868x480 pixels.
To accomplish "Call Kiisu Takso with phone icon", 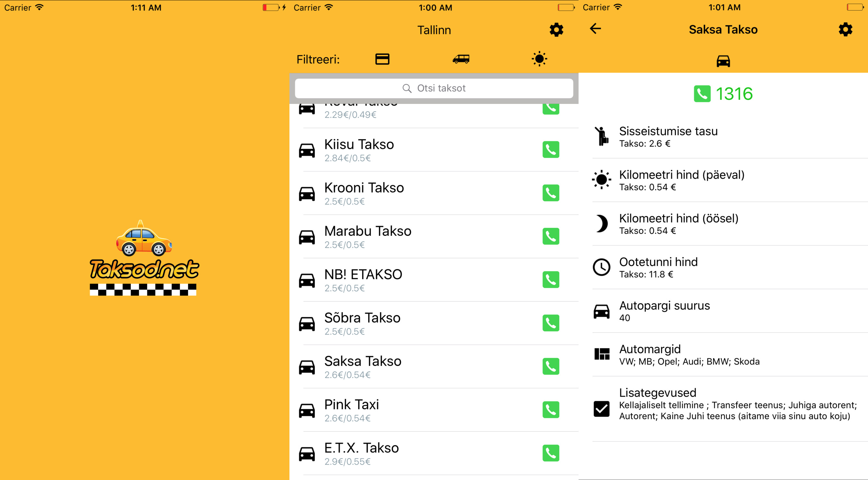I will point(551,150).
